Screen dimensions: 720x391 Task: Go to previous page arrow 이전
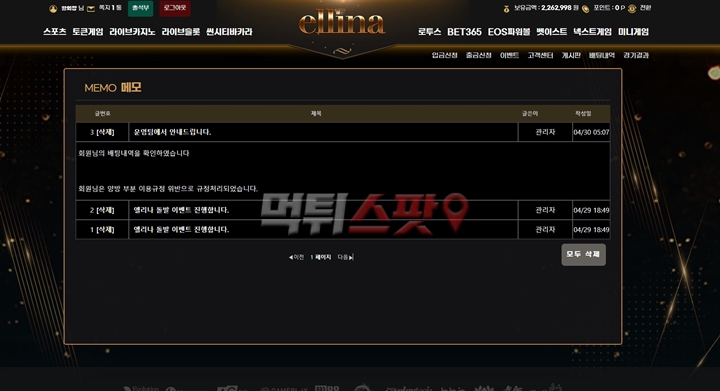[296, 257]
